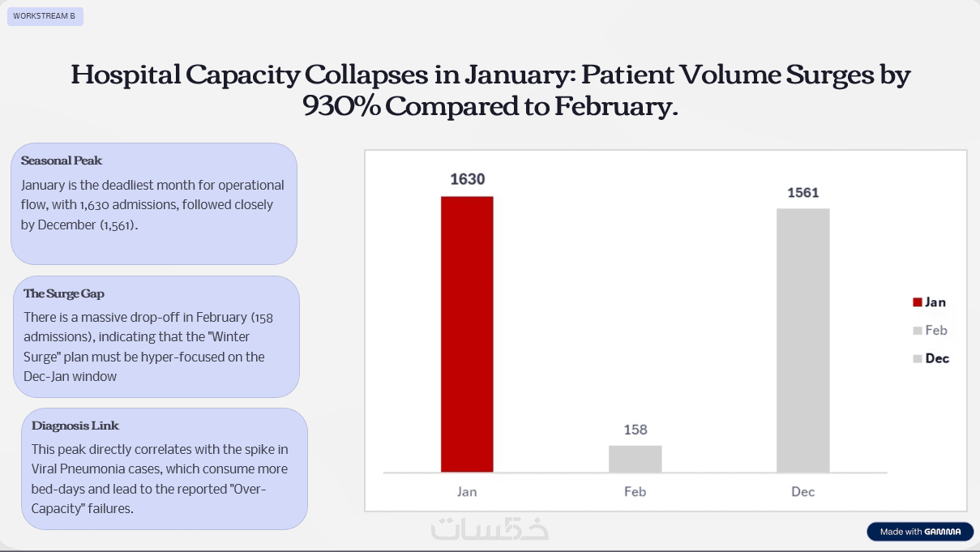This screenshot has width=980, height=552.
Task: Click the Dec axis label
Action: click(x=803, y=492)
